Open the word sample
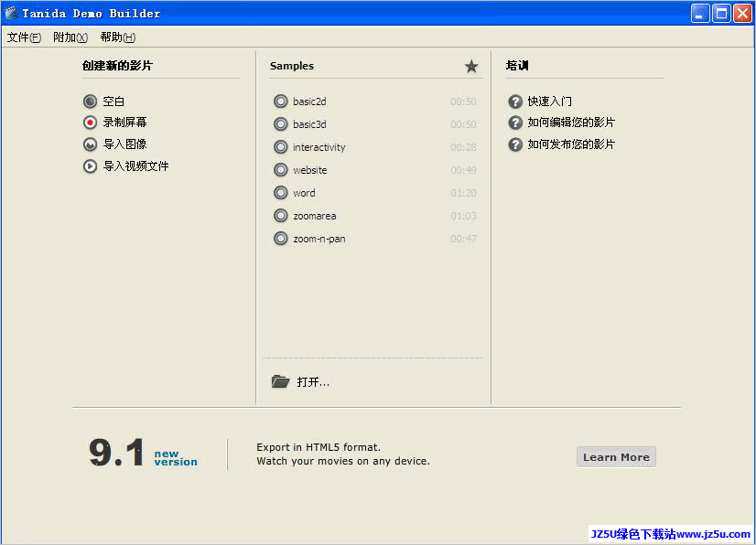This screenshot has width=756, height=545. click(304, 193)
